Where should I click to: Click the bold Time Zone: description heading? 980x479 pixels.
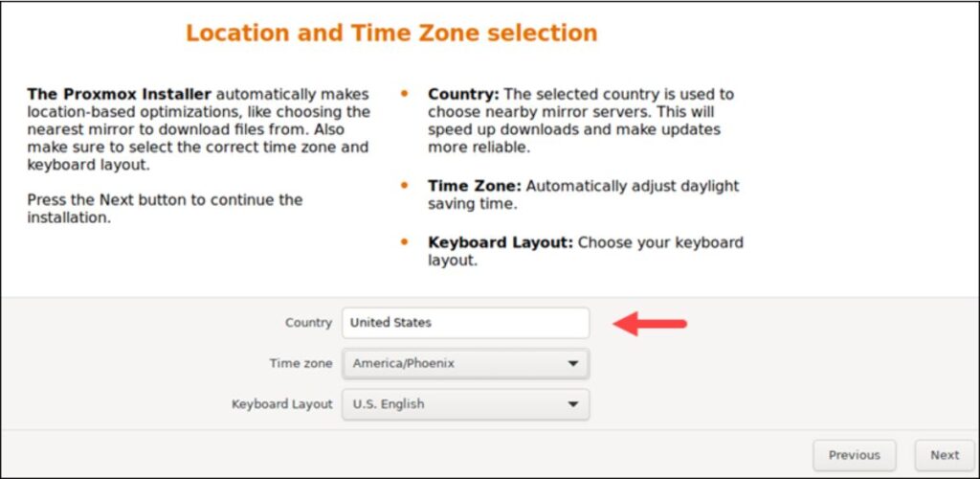[475, 186]
